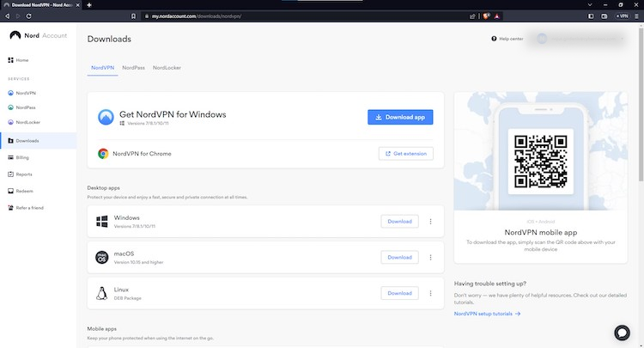
Task: Download the Linux DEB package
Action: (399, 293)
